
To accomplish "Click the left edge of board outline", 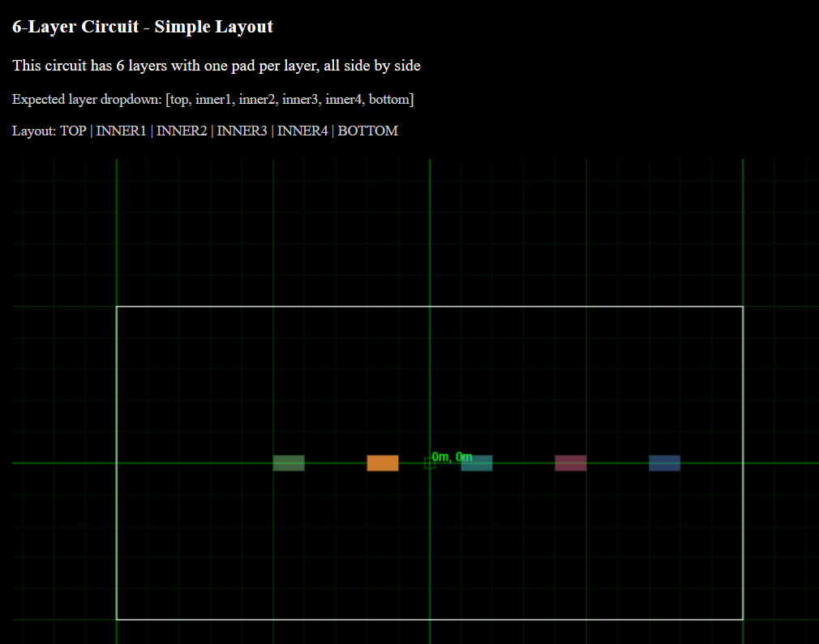I will (x=117, y=463).
